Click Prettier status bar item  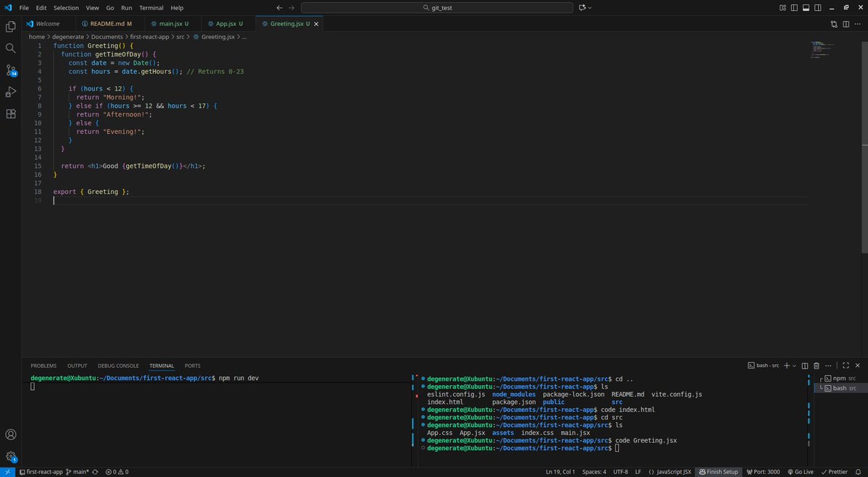[834, 472]
